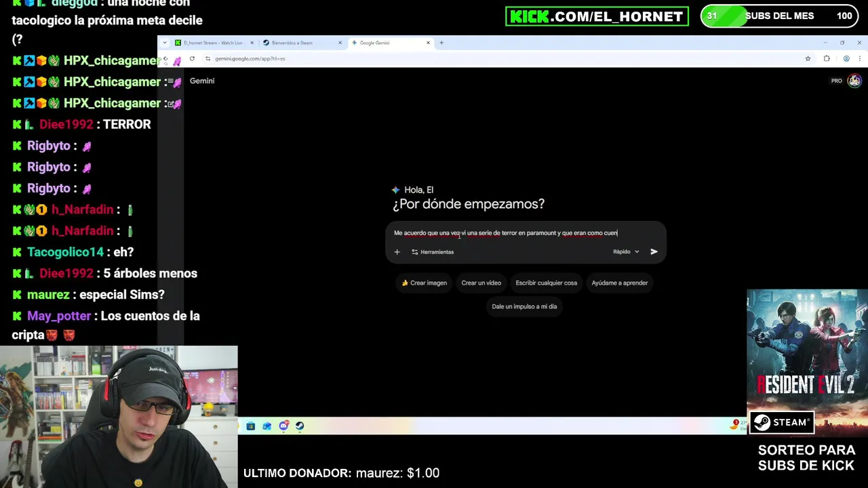View site information icon in address bar
868x488 pixels.
point(208,59)
